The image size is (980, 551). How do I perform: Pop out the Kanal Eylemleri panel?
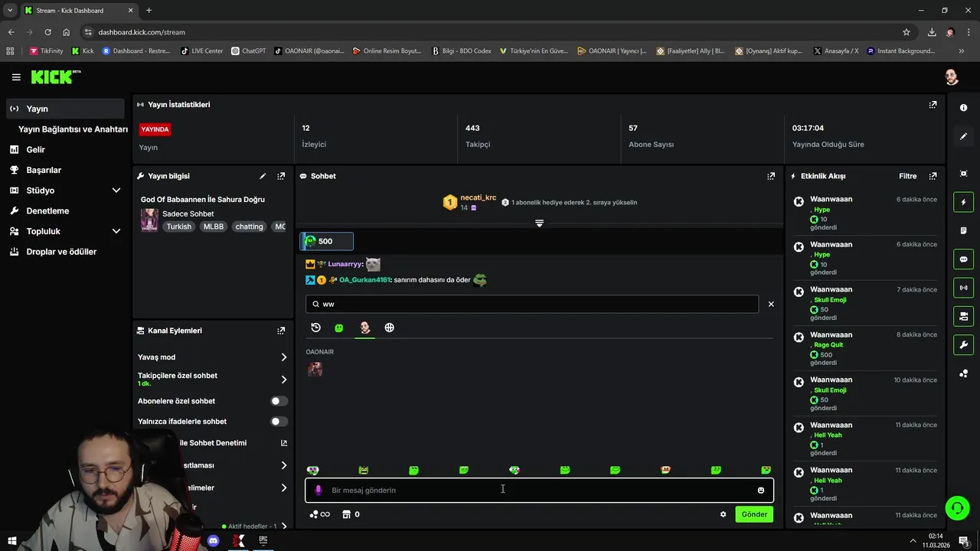tap(281, 331)
